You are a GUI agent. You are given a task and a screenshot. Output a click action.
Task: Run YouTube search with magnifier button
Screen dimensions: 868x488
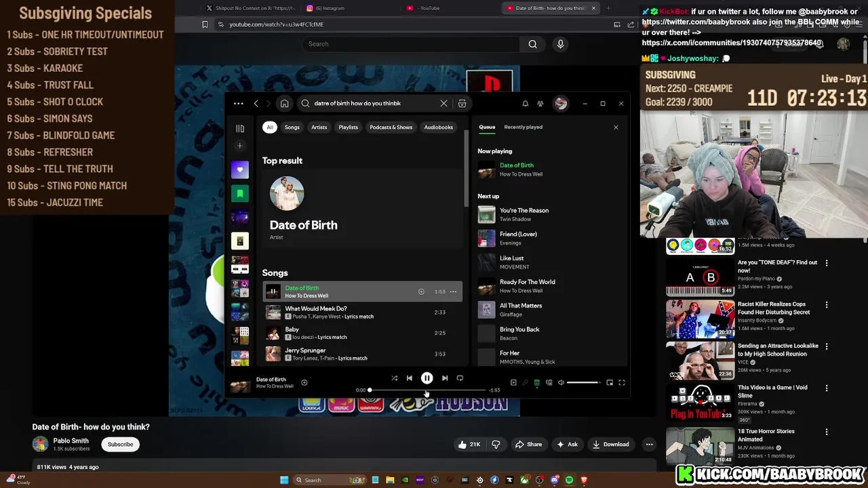pyautogui.click(x=532, y=44)
